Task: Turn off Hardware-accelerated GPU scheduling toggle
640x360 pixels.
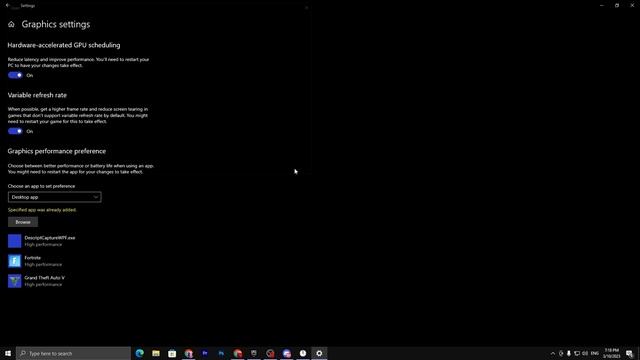Action: (x=15, y=75)
